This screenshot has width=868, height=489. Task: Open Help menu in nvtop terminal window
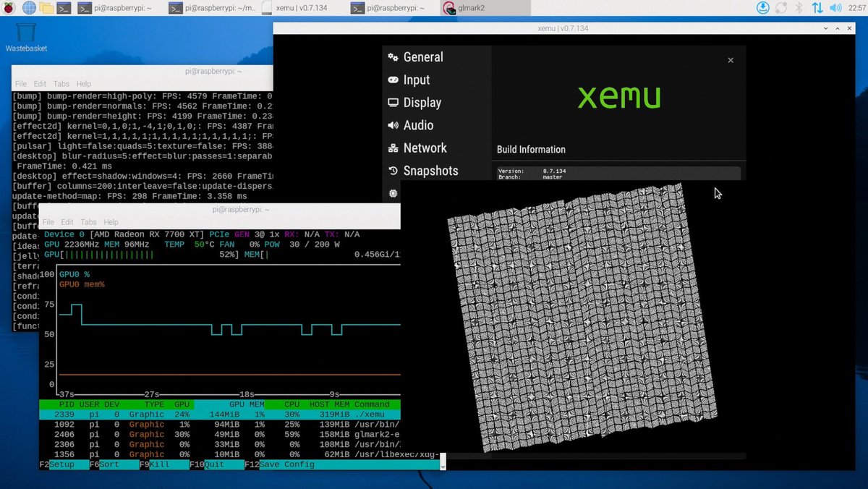coord(111,222)
